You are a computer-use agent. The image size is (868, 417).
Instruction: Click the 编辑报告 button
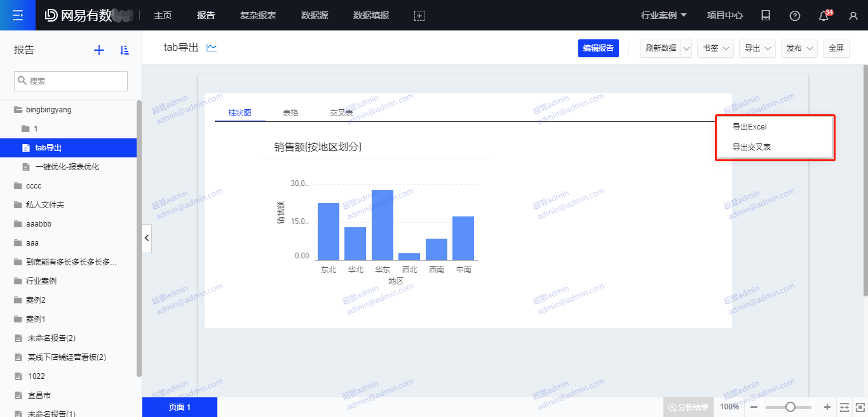point(598,48)
